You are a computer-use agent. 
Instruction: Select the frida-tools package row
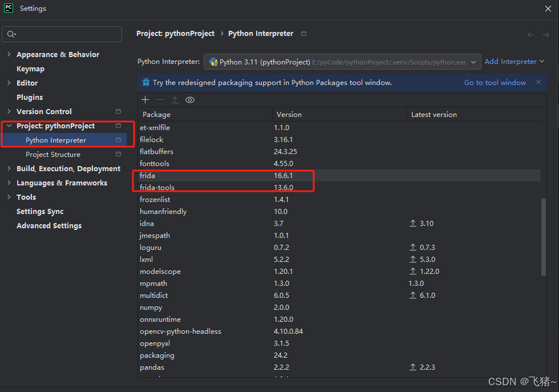[x=339, y=187]
